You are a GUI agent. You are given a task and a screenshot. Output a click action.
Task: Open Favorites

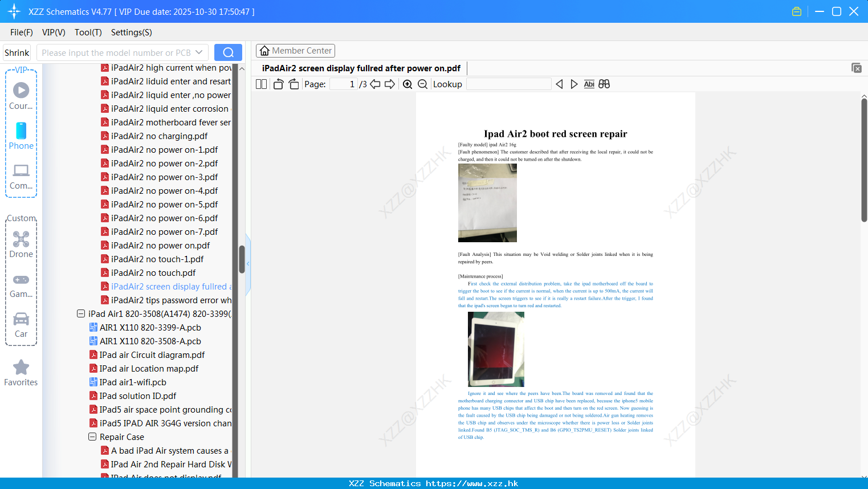(21, 373)
